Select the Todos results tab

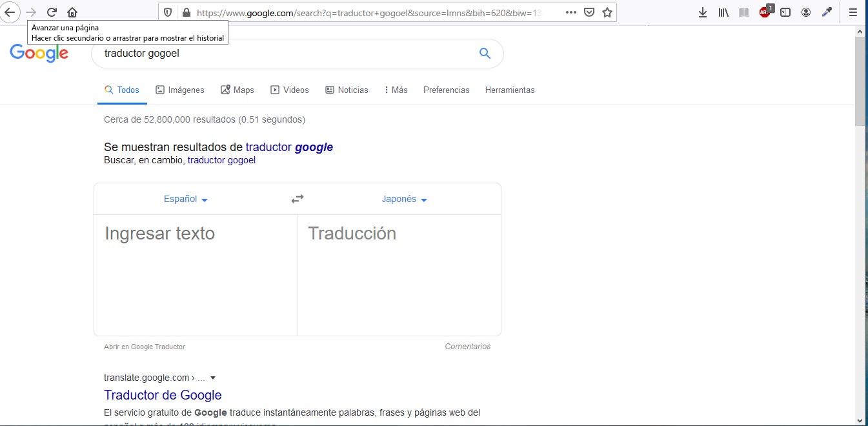click(122, 90)
